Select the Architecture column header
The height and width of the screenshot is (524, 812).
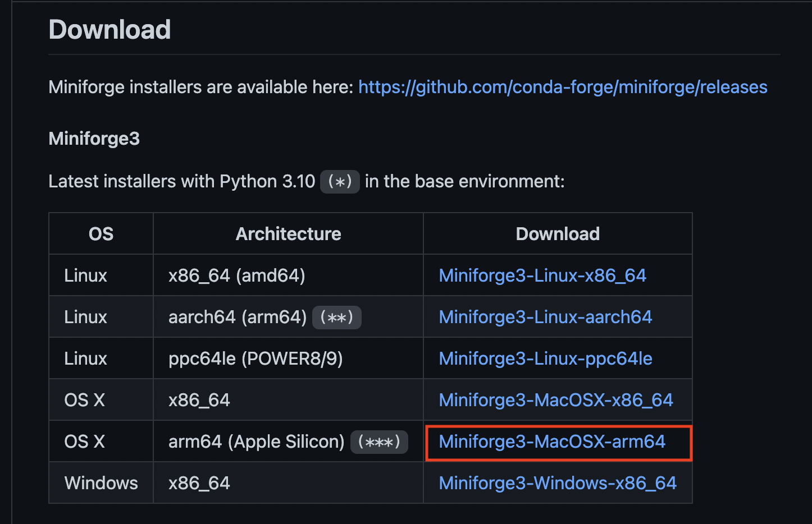(288, 233)
